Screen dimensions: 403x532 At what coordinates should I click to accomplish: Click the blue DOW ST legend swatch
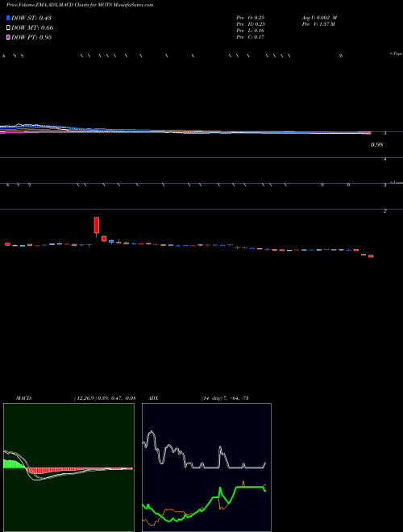pos(8,18)
